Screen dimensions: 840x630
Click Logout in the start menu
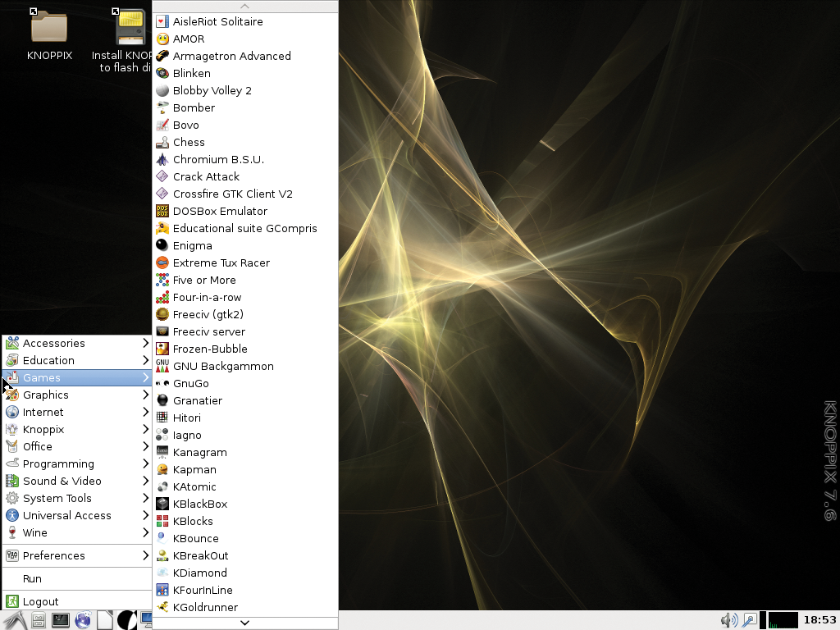tap(77, 601)
